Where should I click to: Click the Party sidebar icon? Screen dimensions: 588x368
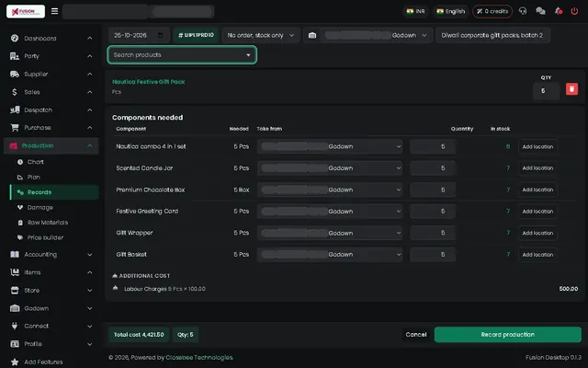[15, 56]
